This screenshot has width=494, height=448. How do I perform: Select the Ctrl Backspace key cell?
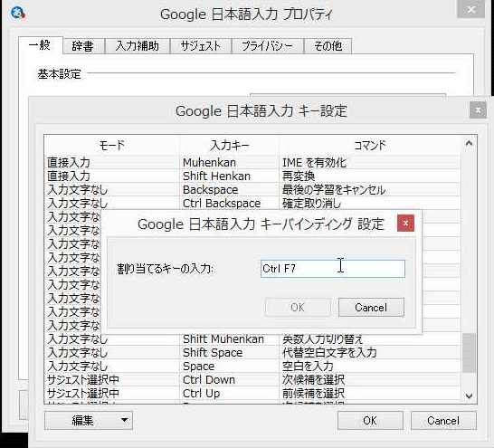pos(230,204)
